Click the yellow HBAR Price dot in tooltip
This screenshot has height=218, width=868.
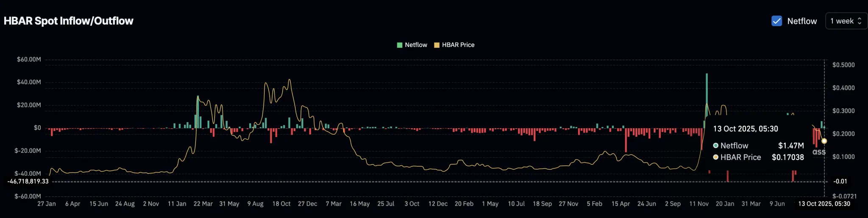[x=716, y=157]
